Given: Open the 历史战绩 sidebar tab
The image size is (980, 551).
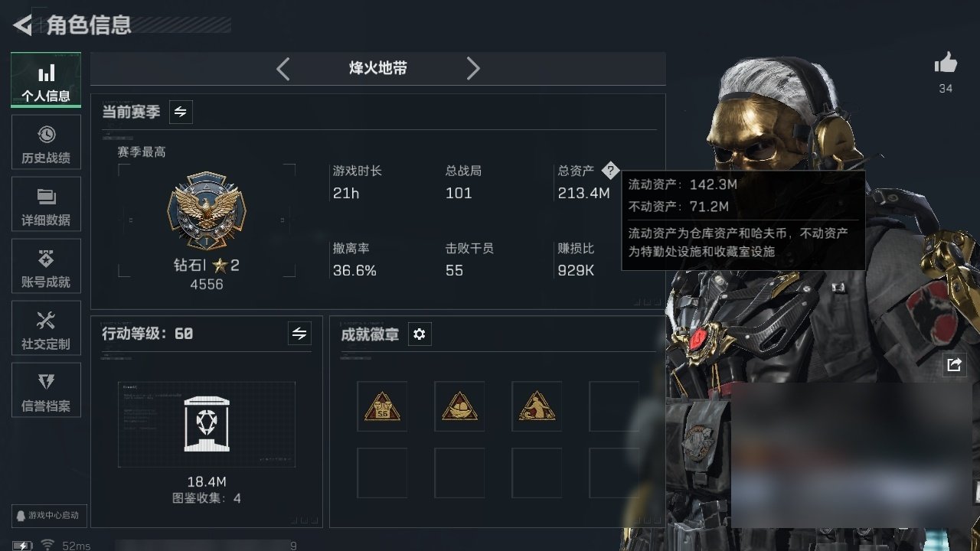Looking at the screenshot, I should [46, 142].
